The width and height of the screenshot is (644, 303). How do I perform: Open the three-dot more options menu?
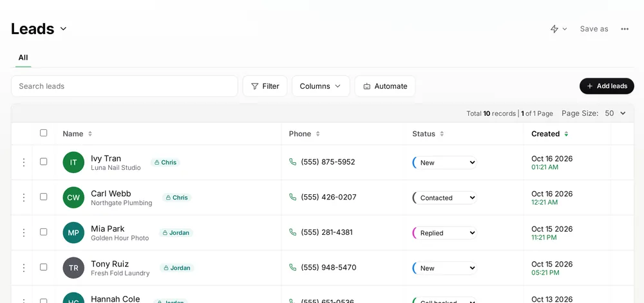tap(625, 29)
